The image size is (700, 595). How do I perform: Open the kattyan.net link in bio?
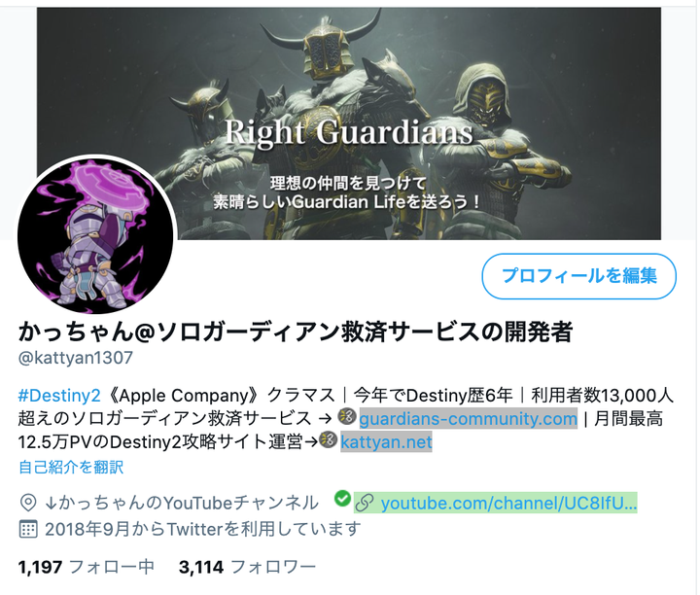pos(386,442)
